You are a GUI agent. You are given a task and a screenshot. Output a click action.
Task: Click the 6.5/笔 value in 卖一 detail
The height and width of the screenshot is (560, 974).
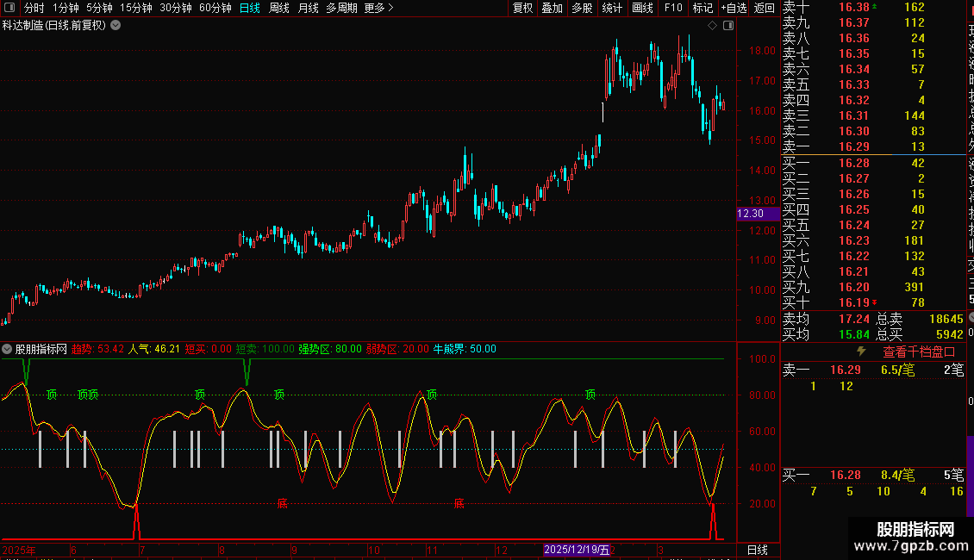pos(897,370)
